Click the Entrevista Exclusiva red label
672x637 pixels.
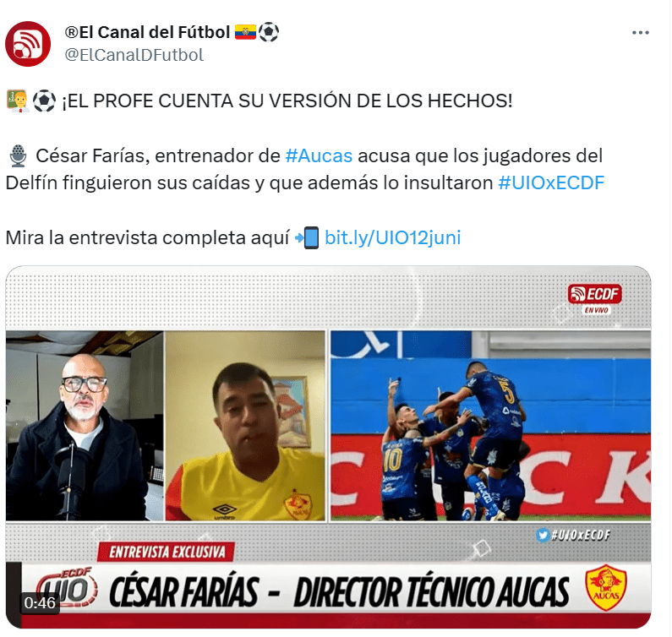coord(166,552)
